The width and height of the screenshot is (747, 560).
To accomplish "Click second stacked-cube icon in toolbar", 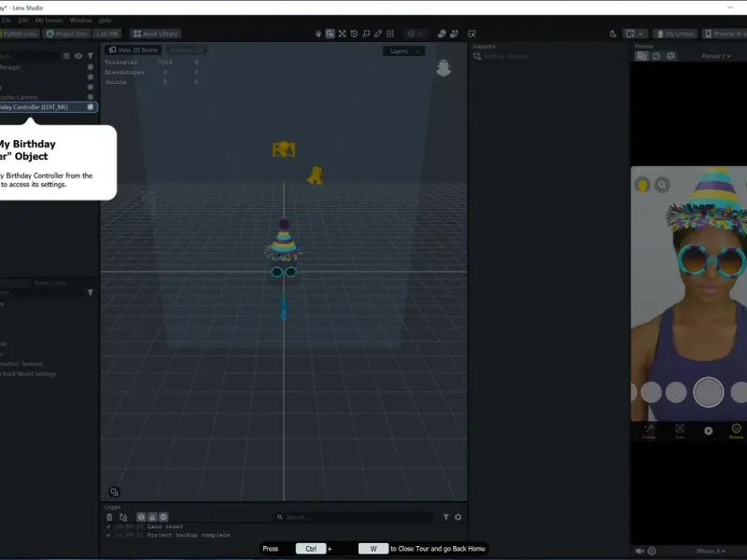I will tap(455, 34).
